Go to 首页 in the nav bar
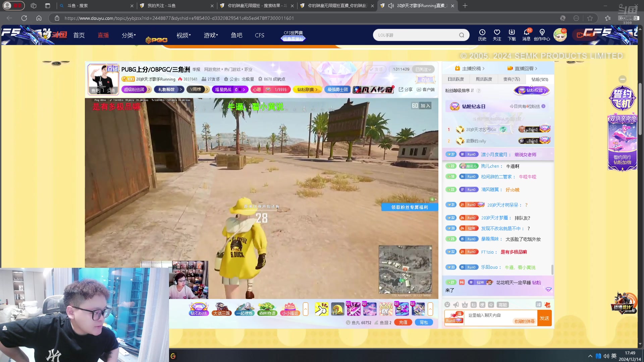Image resolution: width=644 pixels, height=362 pixels. pyautogui.click(x=79, y=35)
